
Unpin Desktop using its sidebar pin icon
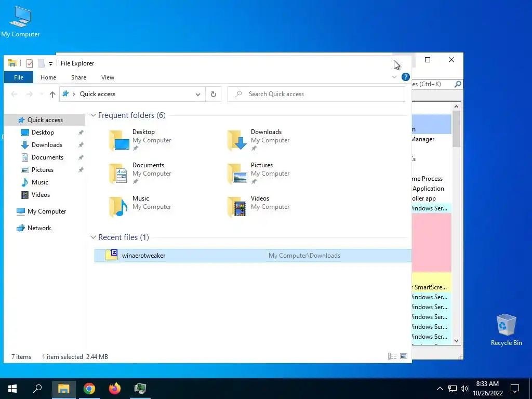point(81,132)
